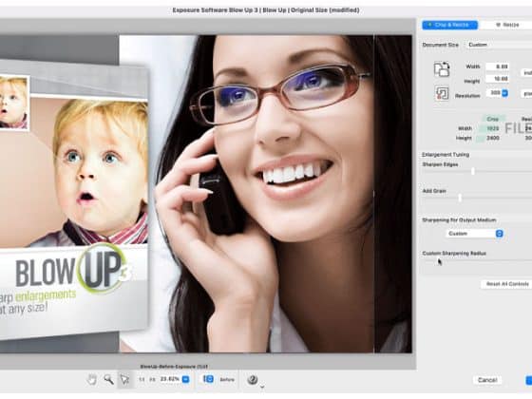Open the Resolution 300 dropdown
532x399 pixels.
[504, 93]
